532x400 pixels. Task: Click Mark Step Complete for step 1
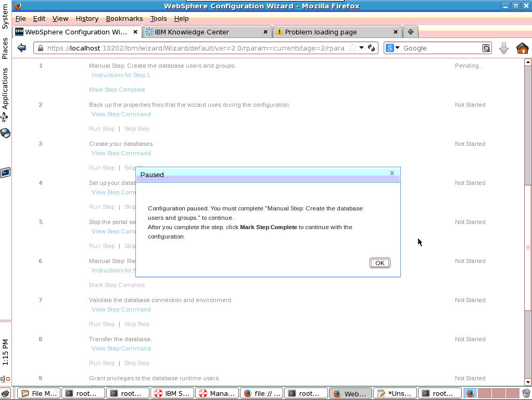[117, 90]
